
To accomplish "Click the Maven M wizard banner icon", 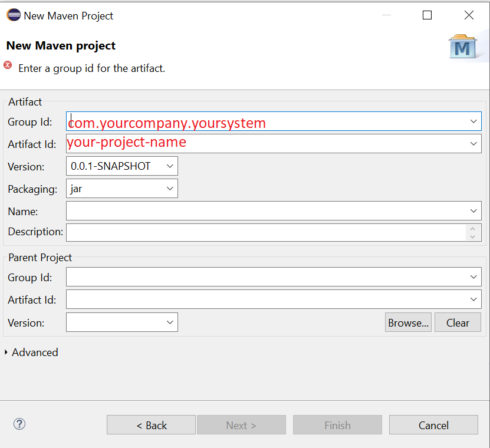I will pyautogui.click(x=462, y=47).
